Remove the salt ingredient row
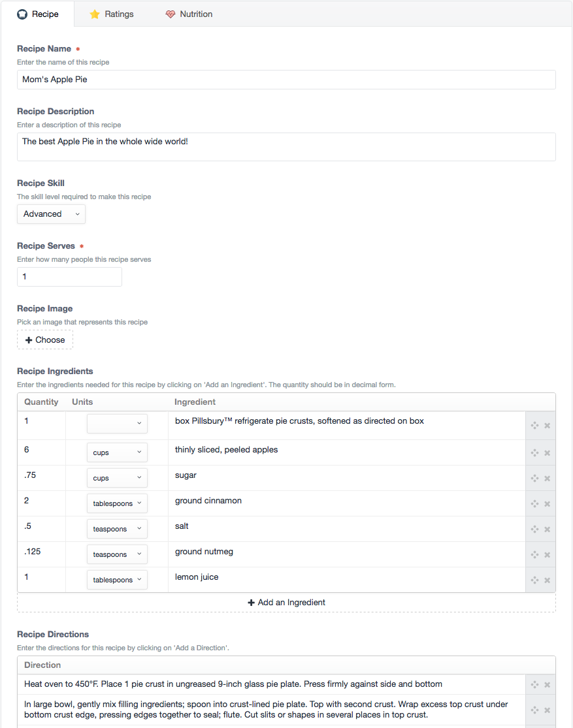Screen dimensions: 573x728 pyautogui.click(x=547, y=529)
